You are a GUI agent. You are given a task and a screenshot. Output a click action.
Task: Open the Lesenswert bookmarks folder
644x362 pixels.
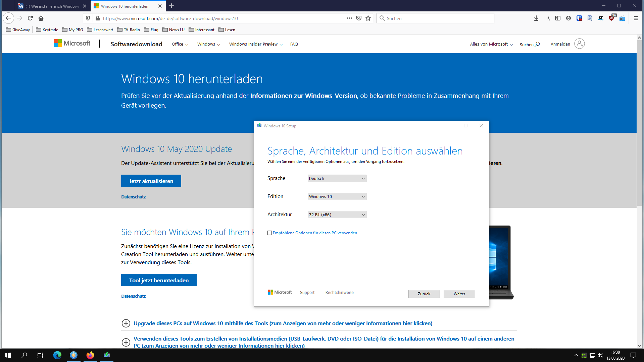100,29
